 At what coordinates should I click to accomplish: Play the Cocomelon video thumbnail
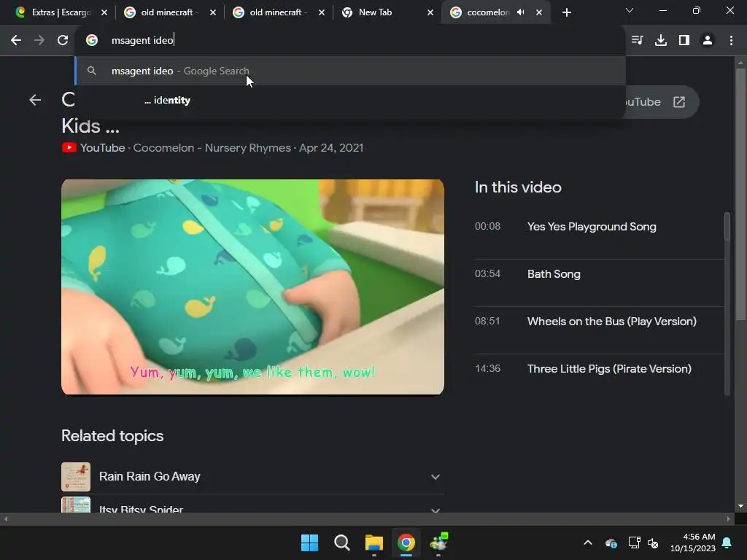point(252,287)
